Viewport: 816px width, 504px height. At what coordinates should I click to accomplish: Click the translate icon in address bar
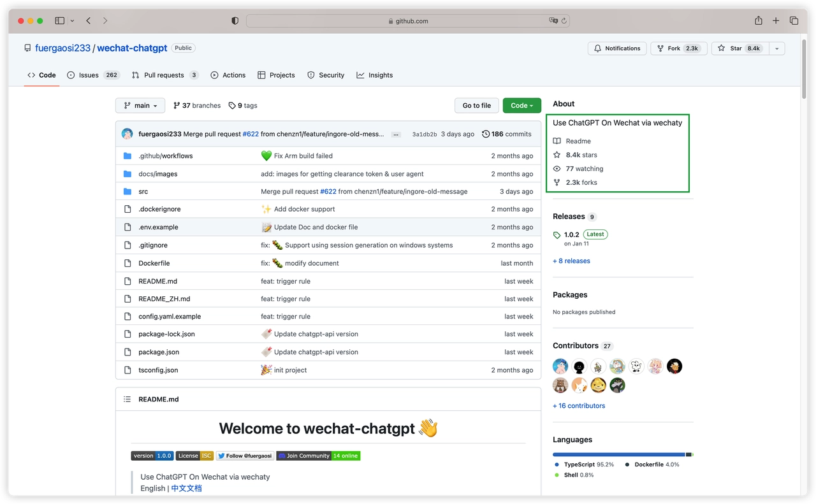pos(553,21)
